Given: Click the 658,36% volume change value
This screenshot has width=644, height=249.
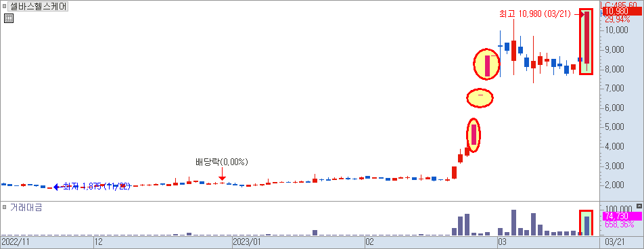Looking at the screenshot, I should tap(619, 225).
